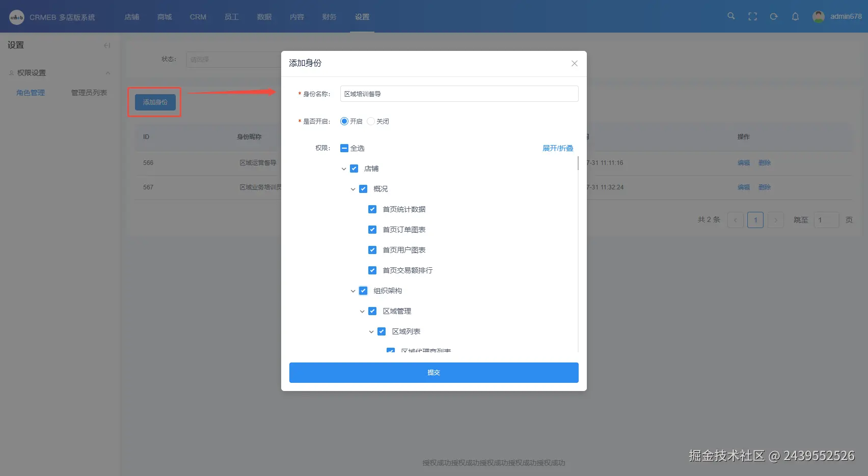
Task: Collapse the 概况 tree node
Action: point(353,189)
